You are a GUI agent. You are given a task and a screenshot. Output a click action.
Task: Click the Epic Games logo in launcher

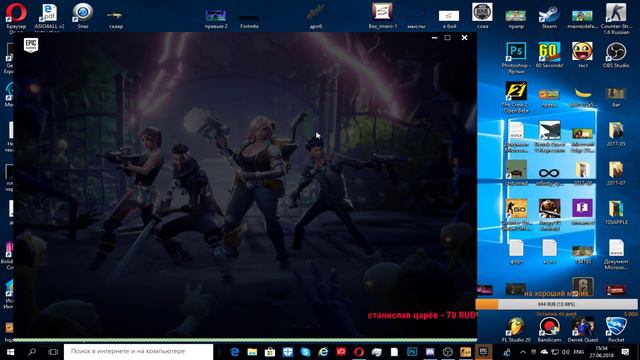(x=31, y=45)
